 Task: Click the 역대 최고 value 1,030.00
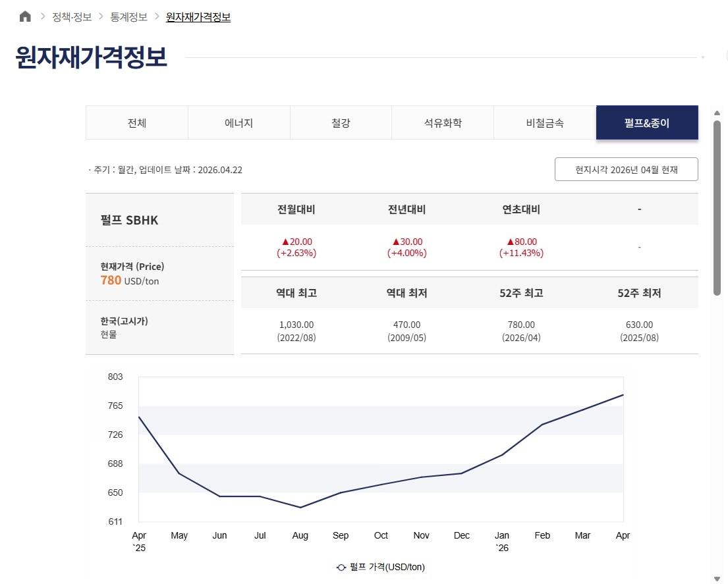pyautogui.click(x=296, y=325)
